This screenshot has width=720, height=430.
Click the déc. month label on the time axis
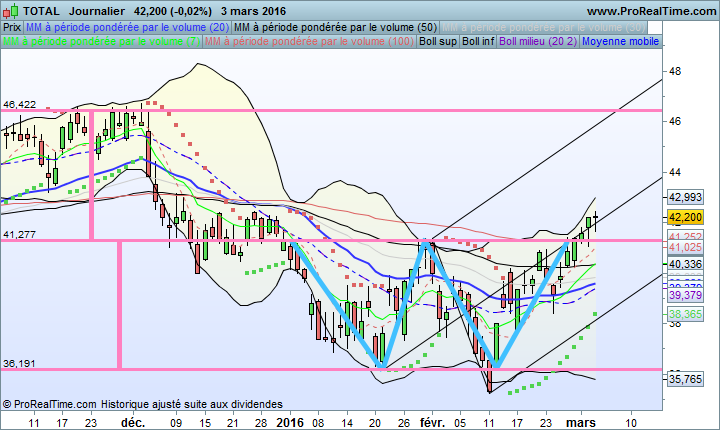[133, 423]
